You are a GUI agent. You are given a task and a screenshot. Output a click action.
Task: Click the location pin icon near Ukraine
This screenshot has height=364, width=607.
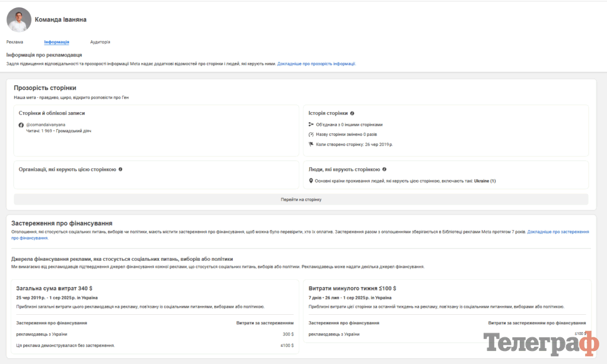tap(311, 181)
